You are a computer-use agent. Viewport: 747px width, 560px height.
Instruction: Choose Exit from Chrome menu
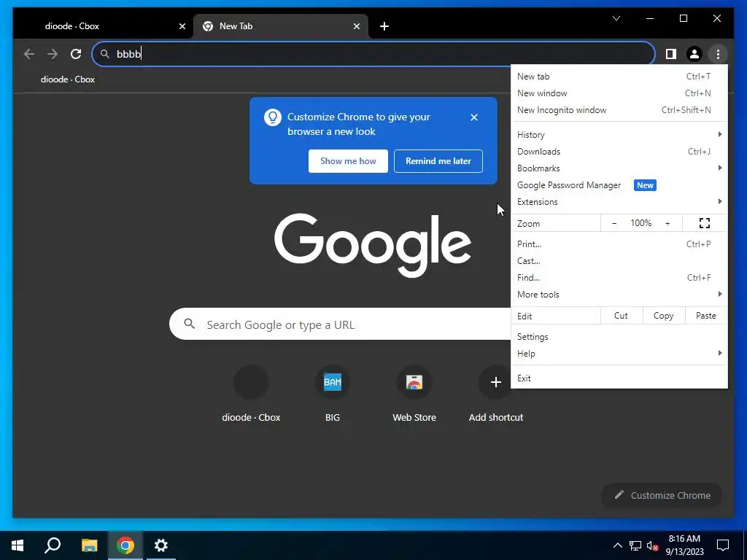tap(619, 378)
